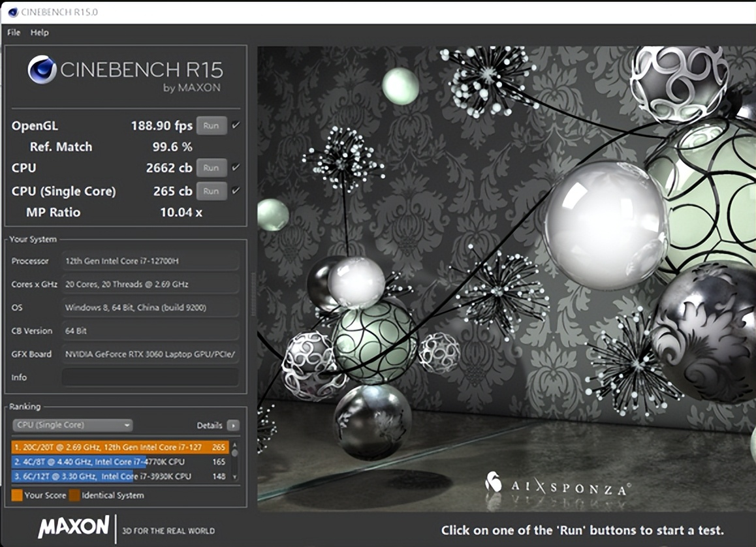Click the ranking list scroll-down arrow
Image resolution: width=756 pixels, height=547 pixels.
coord(234,478)
